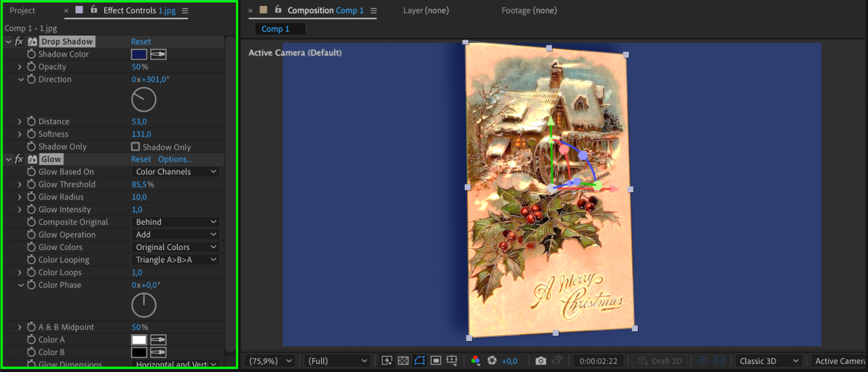
Task: Toggle stopwatch for Glow Intensity
Action: pos(31,210)
